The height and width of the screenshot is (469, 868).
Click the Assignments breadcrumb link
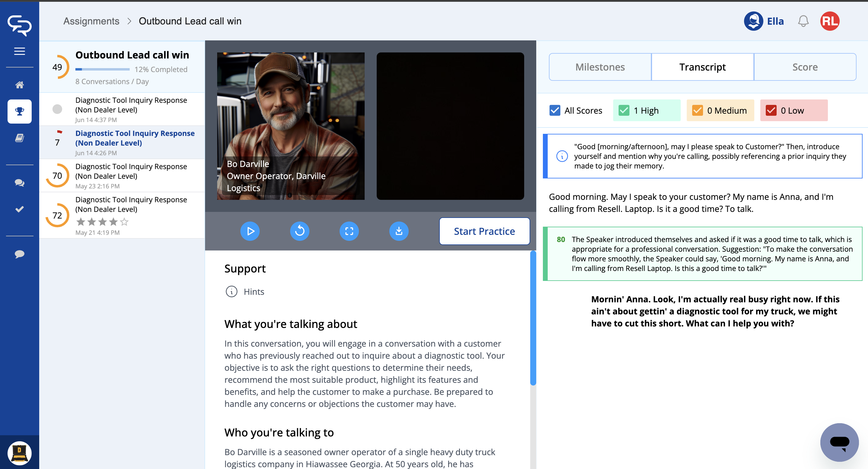[91, 21]
